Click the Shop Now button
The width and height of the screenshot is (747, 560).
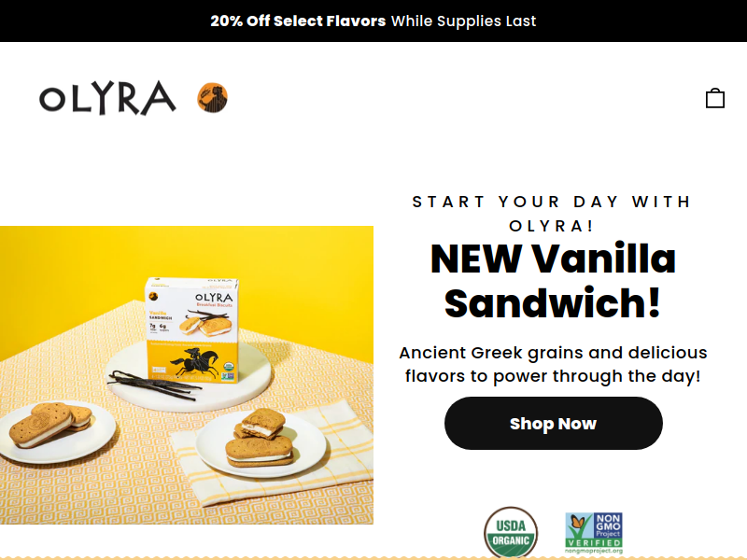553,423
